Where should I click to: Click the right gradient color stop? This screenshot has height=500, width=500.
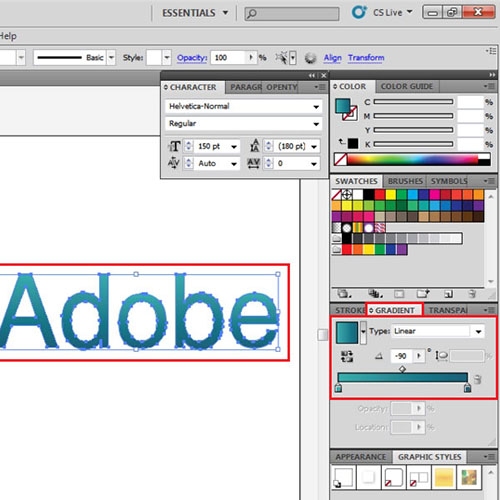[x=467, y=388]
